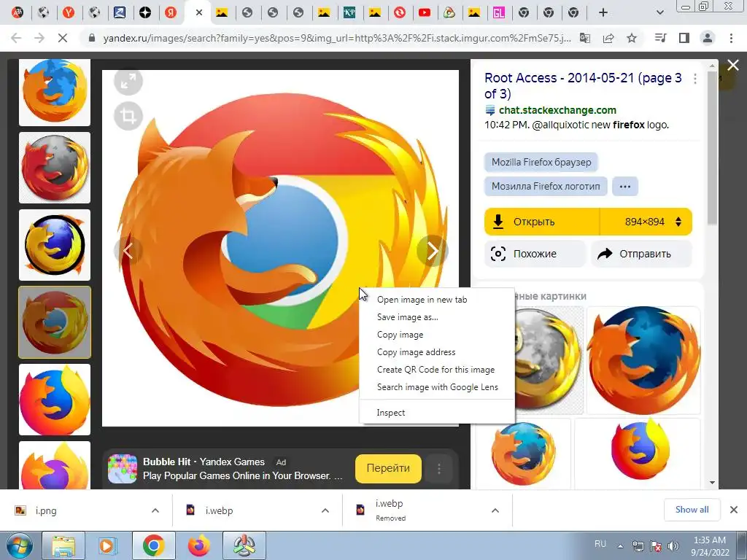
Task: Expand the tab search chevron
Action: 659,12
